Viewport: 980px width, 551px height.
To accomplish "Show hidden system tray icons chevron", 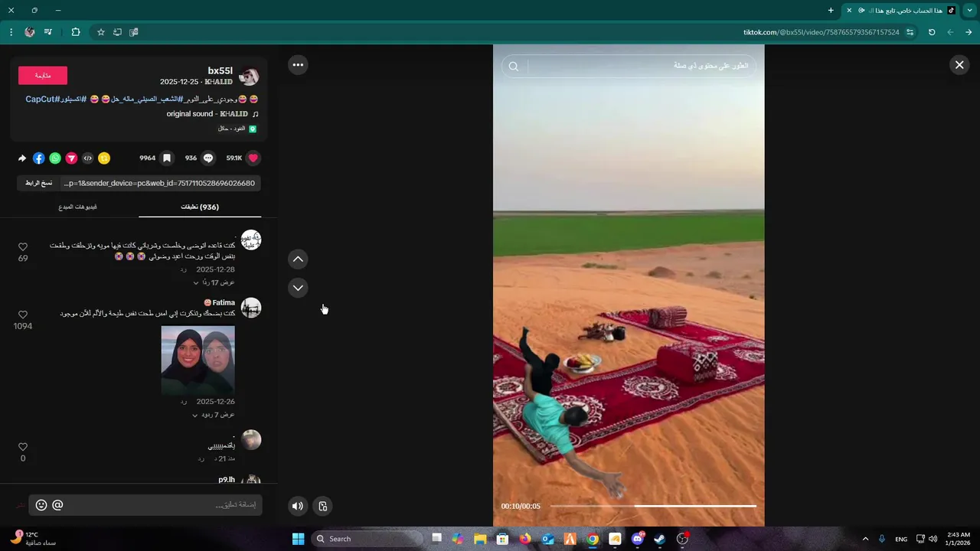I will 865,539.
